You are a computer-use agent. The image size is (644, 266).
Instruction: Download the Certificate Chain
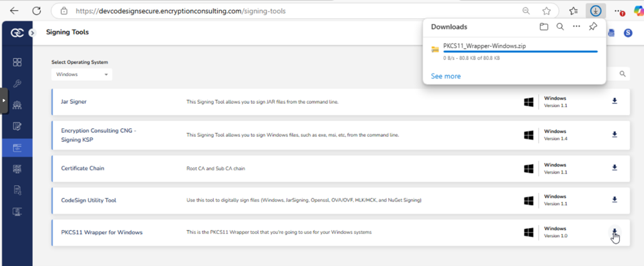(x=614, y=168)
